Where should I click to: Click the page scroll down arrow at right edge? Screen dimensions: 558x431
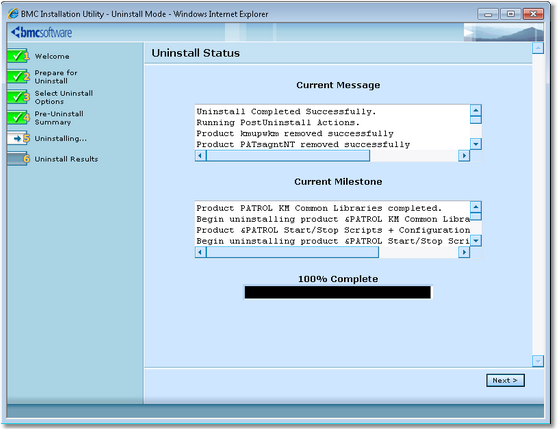538,361
